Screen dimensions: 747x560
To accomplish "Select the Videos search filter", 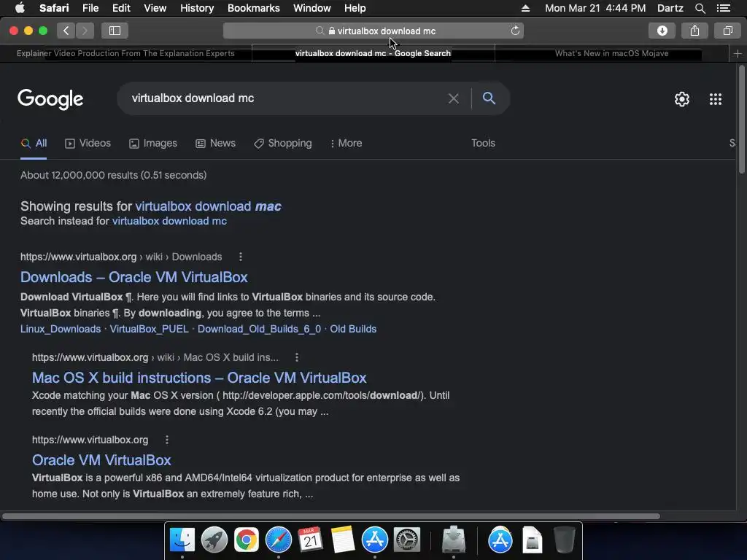I will (x=88, y=144).
